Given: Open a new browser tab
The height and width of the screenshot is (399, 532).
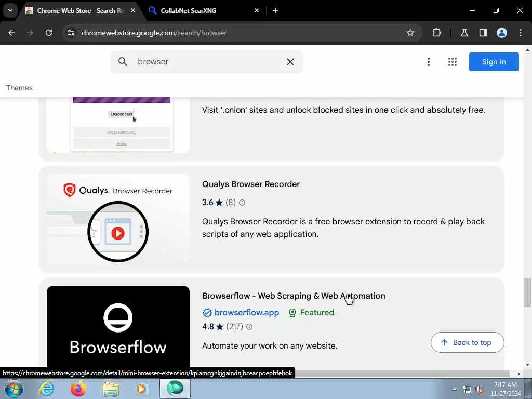Looking at the screenshot, I should click(x=275, y=10).
